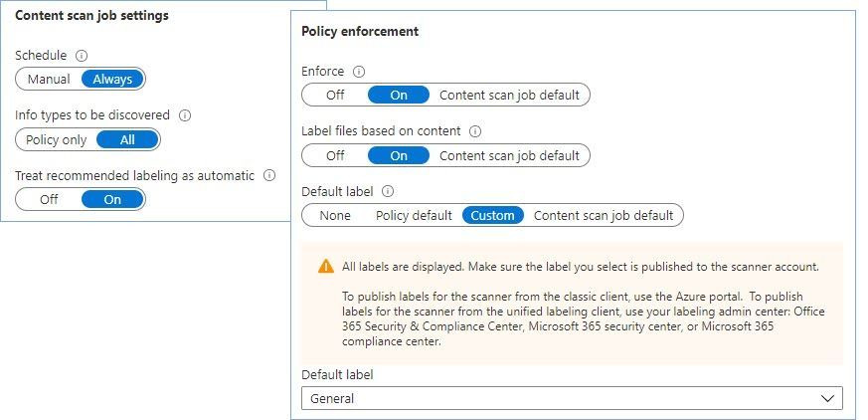Click info icon for Treat recommended labeling as automatic
The height and width of the screenshot is (420, 868).
(x=269, y=175)
